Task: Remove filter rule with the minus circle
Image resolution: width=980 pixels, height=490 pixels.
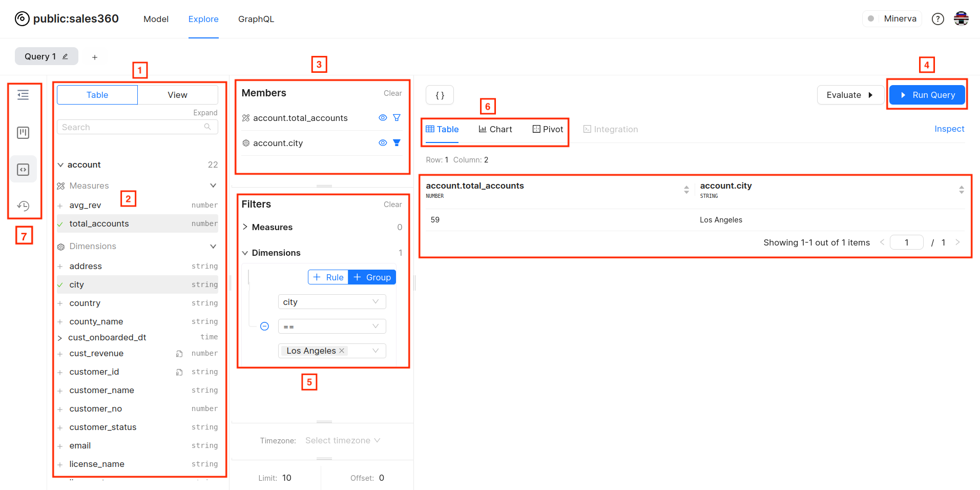Action: [x=264, y=326]
